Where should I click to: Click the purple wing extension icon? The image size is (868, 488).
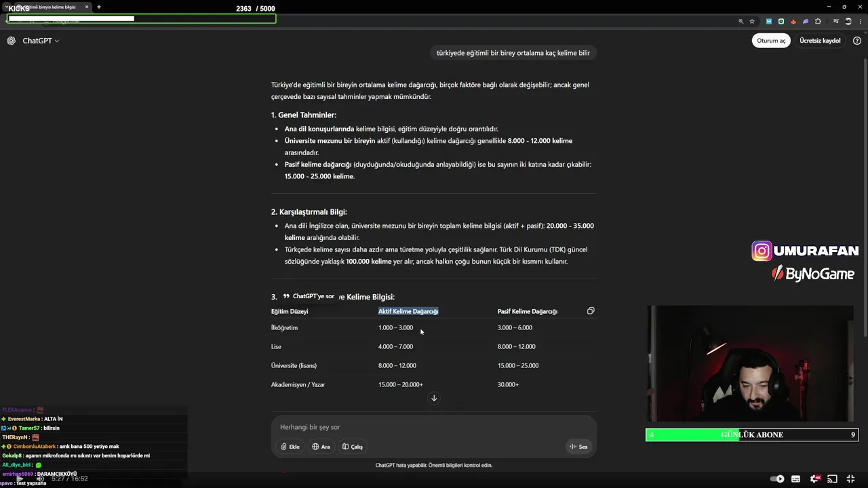[806, 21]
